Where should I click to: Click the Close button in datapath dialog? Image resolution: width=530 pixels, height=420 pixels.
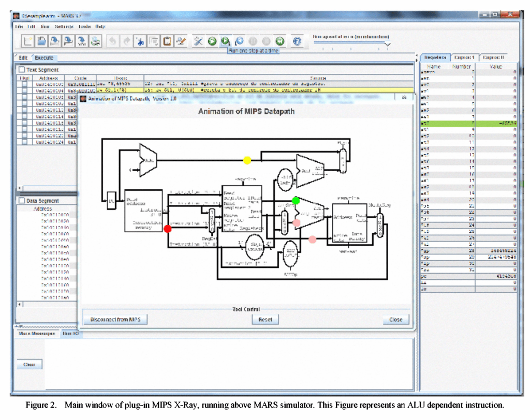[x=396, y=319]
